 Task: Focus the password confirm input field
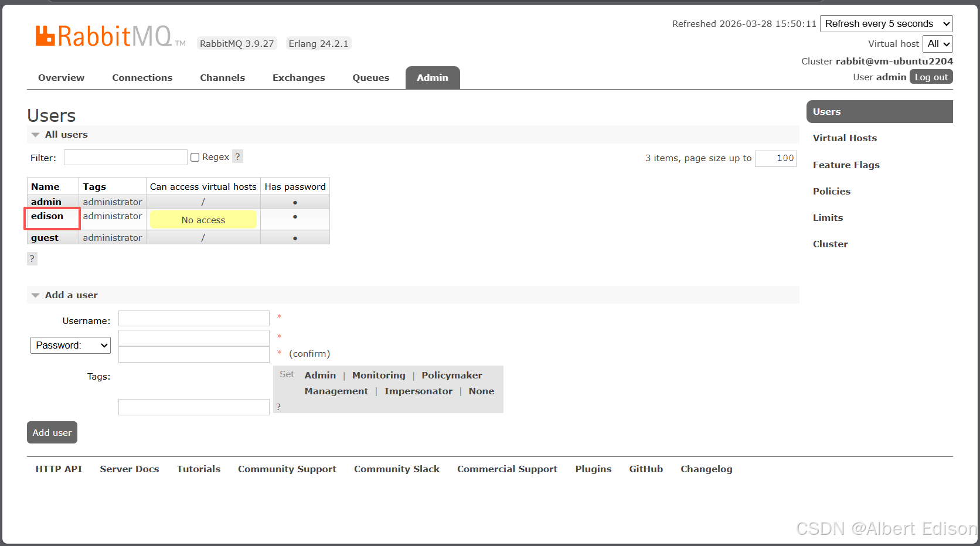(x=194, y=354)
